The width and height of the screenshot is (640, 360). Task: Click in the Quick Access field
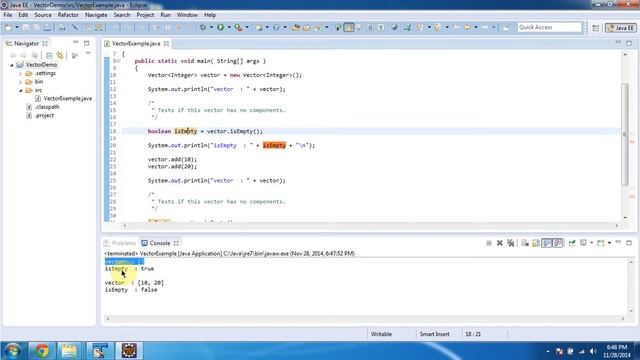tap(549, 27)
